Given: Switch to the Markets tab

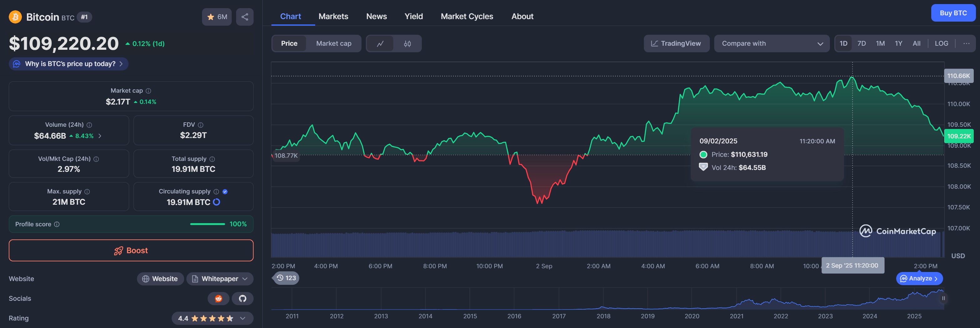Looking at the screenshot, I should tap(333, 16).
